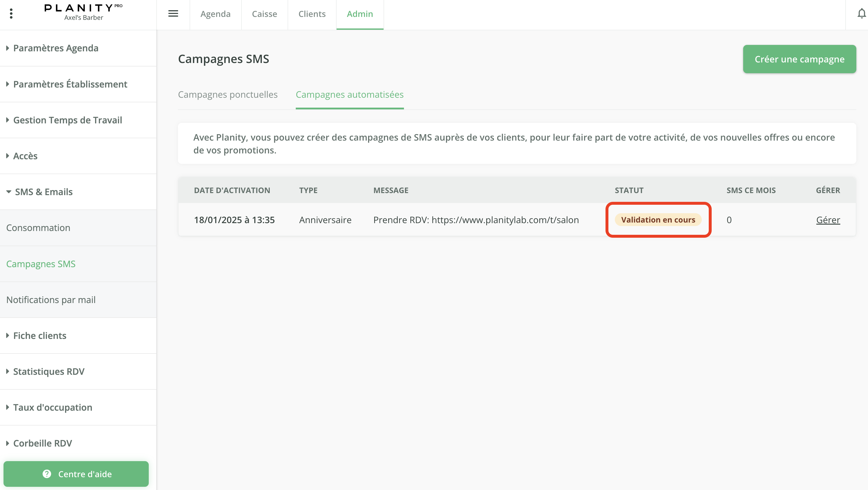Open the Caisse tab

264,14
